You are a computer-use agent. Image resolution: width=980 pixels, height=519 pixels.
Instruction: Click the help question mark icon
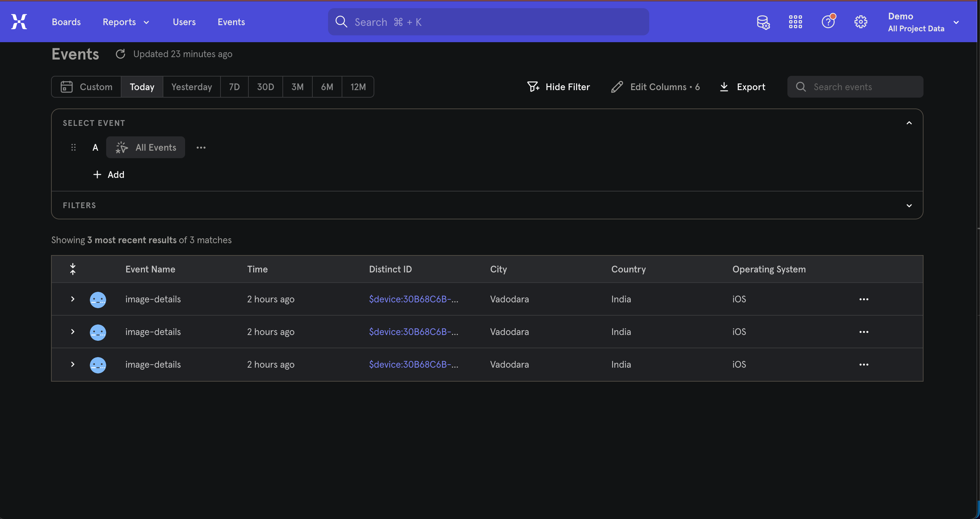828,22
